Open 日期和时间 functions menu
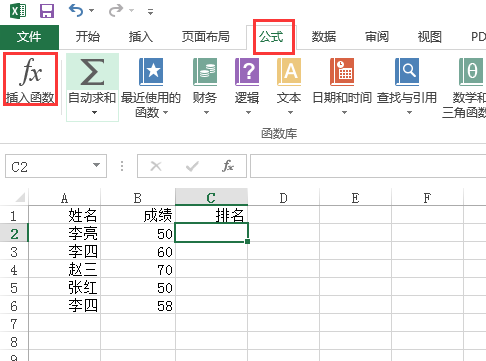The image size is (486, 361). click(342, 87)
